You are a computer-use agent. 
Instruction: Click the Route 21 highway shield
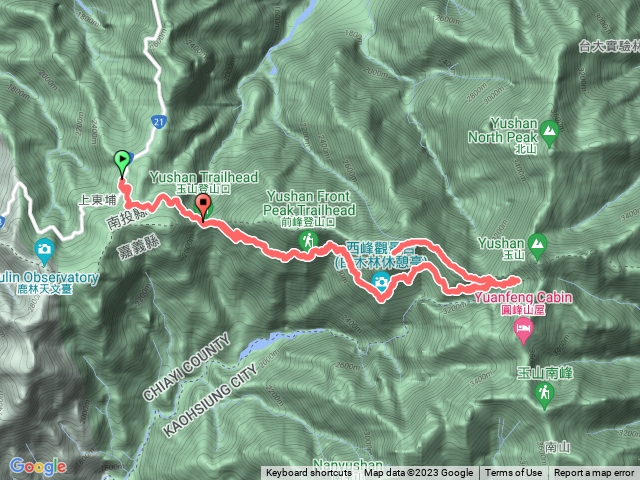(x=159, y=121)
